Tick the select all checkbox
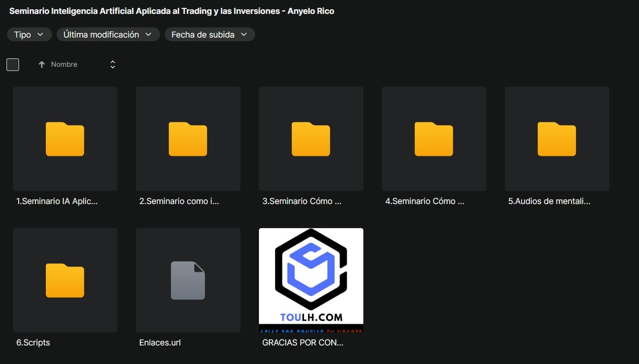The image size is (639, 364). pos(13,65)
